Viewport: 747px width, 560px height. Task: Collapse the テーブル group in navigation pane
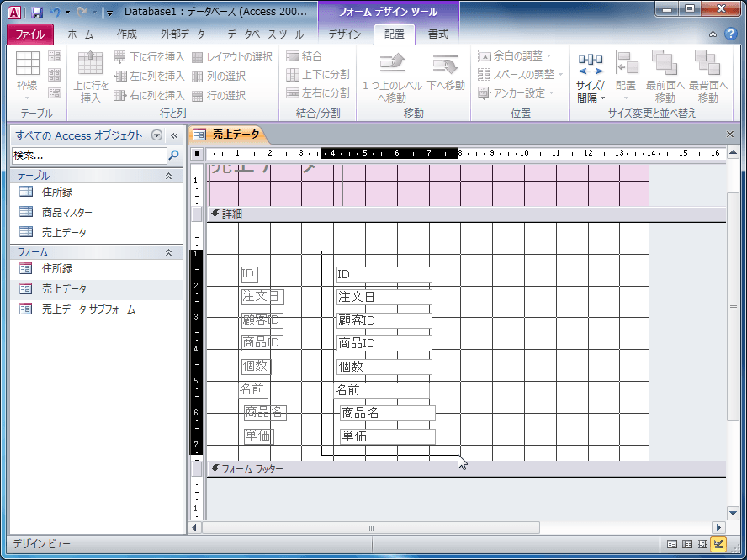[168, 176]
